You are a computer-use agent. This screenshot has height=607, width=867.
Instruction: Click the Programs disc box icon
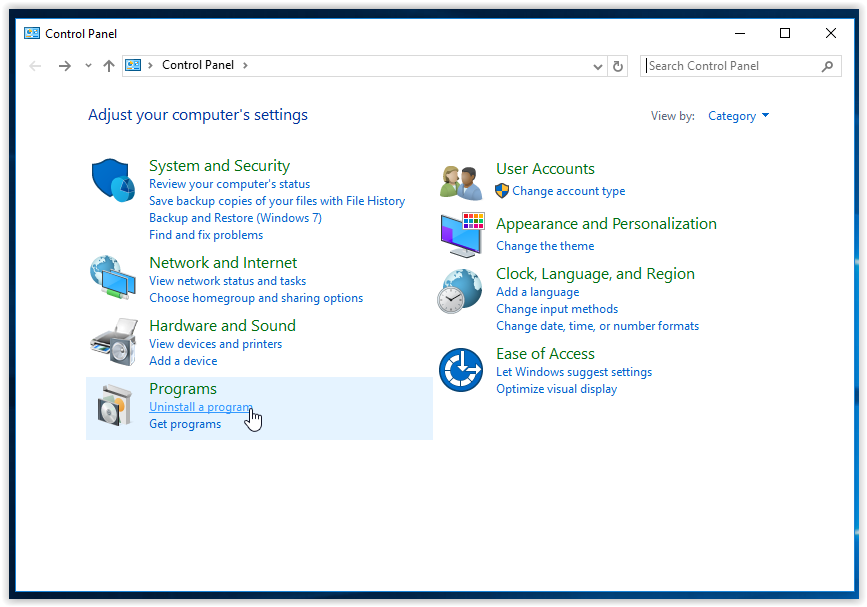[x=115, y=406]
